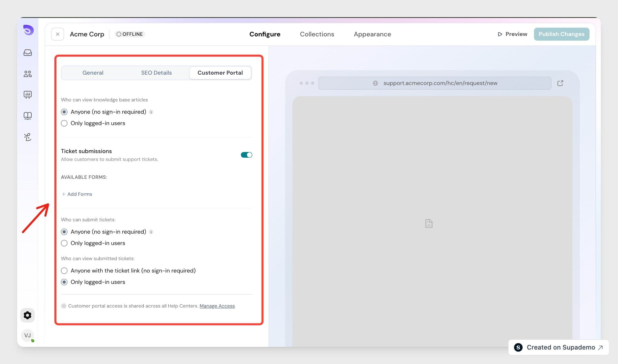Open preview URL in a new window
618x364 pixels.
[560, 83]
